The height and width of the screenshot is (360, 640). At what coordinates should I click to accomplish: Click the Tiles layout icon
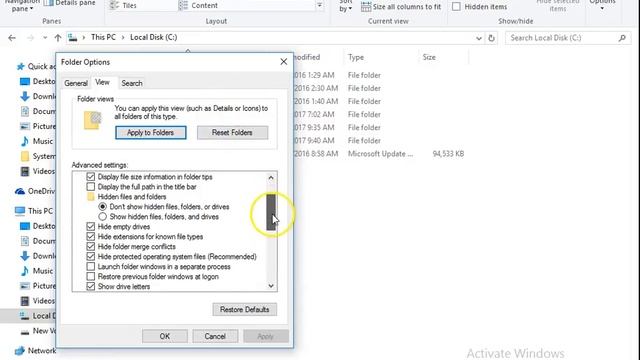coord(115,5)
